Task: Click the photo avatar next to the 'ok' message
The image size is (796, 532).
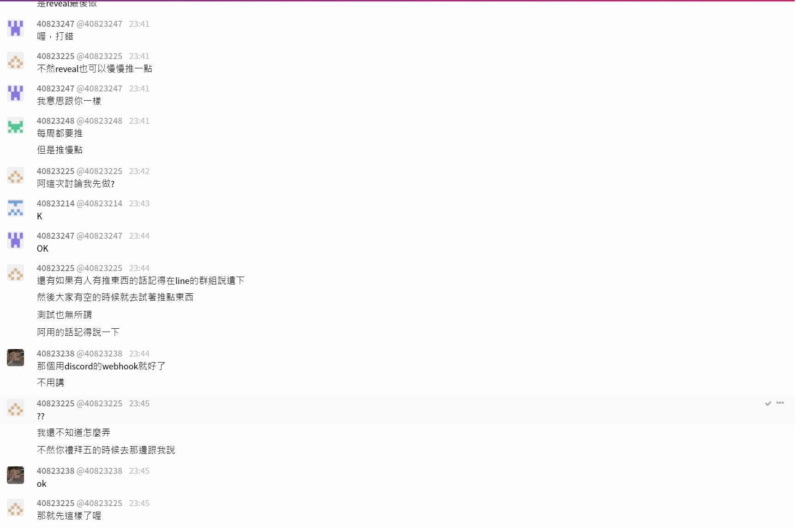Action: 15,475
